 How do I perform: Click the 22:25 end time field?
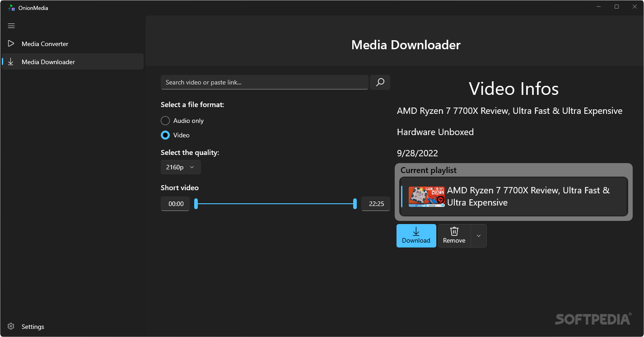point(376,204)
